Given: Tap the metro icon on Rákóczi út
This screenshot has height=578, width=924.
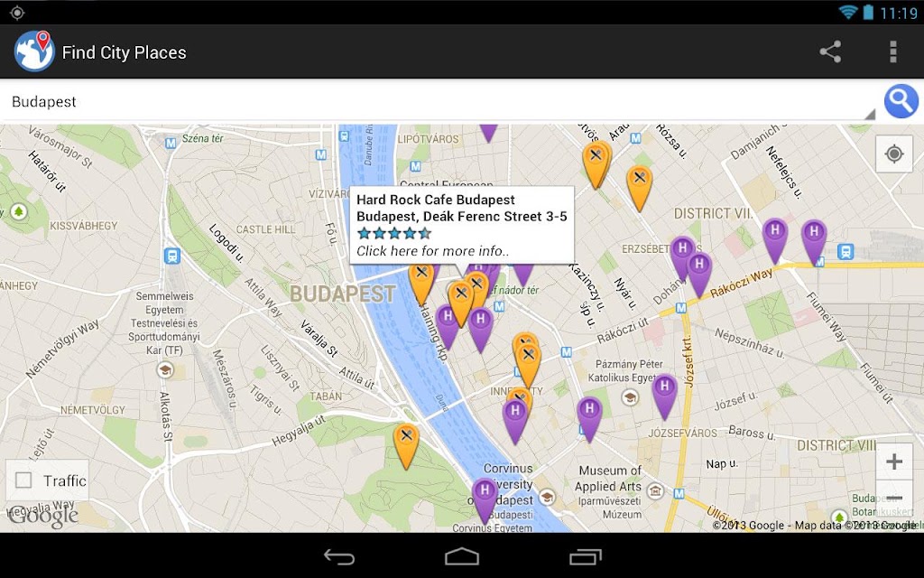Looking at the screenshot, I should tap(566, 352).
